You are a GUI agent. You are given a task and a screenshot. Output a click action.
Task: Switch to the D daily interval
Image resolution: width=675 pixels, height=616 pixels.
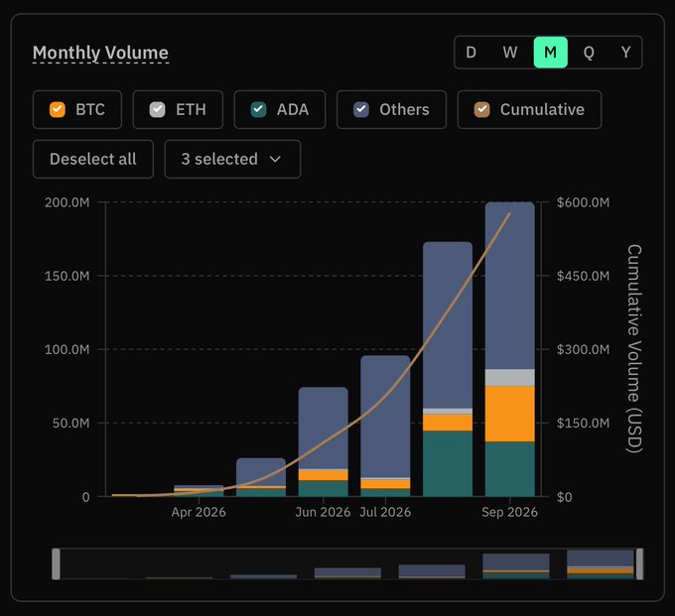(471, 53)
